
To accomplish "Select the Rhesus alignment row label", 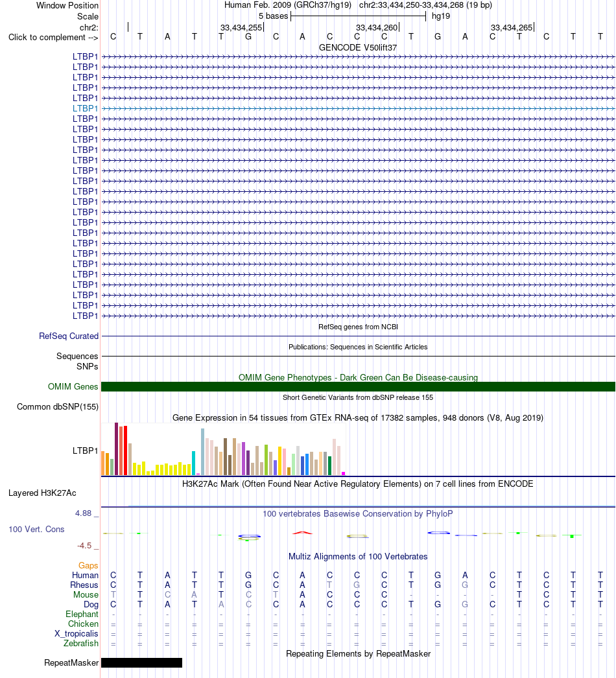I will (84, 585).
